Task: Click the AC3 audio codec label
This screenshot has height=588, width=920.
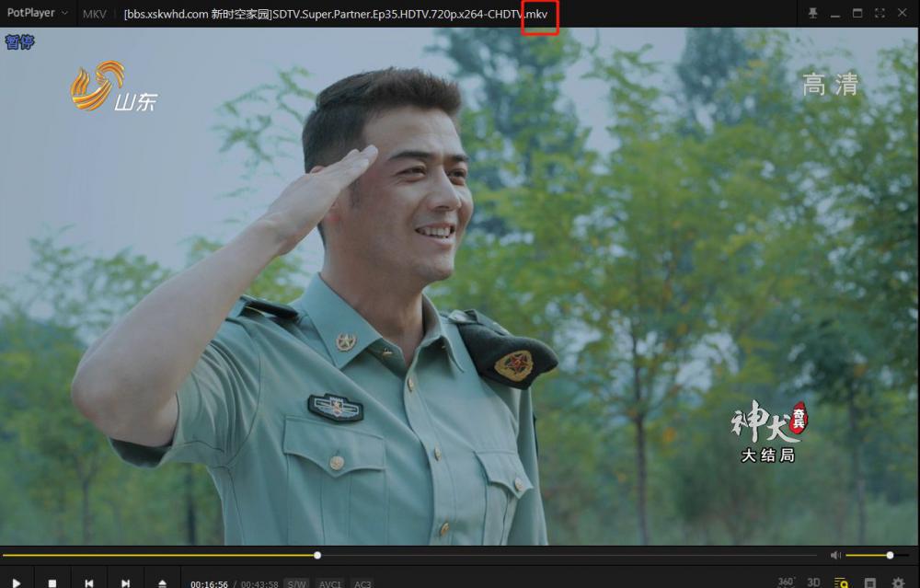Action: [362, 584]
